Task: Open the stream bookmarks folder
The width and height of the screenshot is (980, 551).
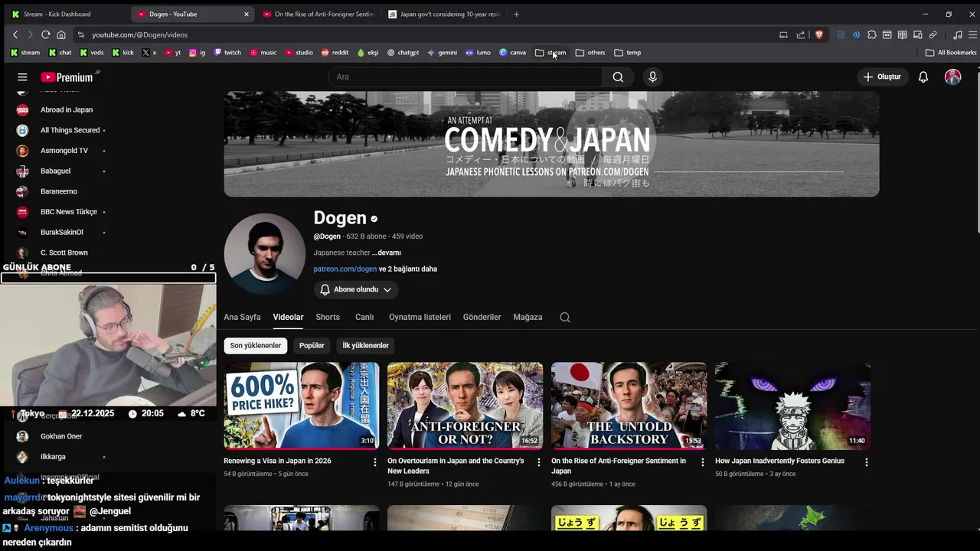Action: [x=550, y=53]
